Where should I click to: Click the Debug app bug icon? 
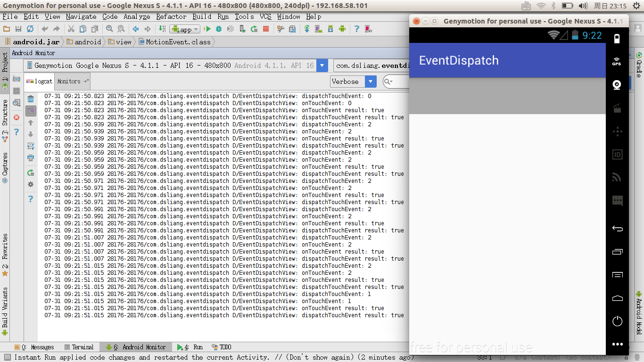point(219,29)
